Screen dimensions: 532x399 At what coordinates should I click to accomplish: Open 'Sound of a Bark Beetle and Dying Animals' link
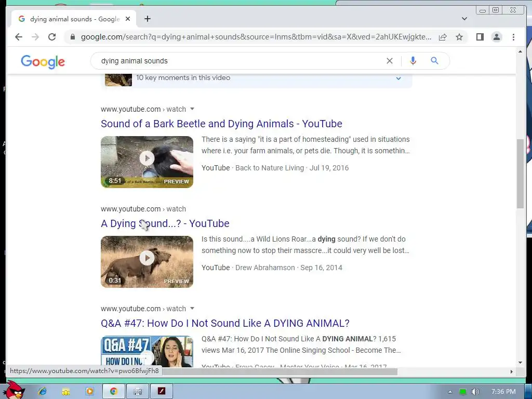[221, 124]
